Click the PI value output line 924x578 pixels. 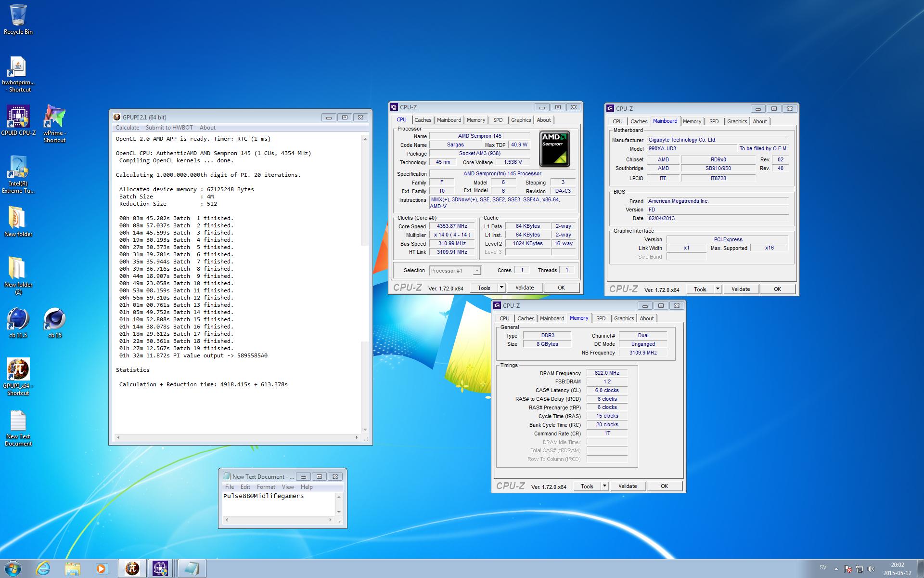[x=193, y=355]
